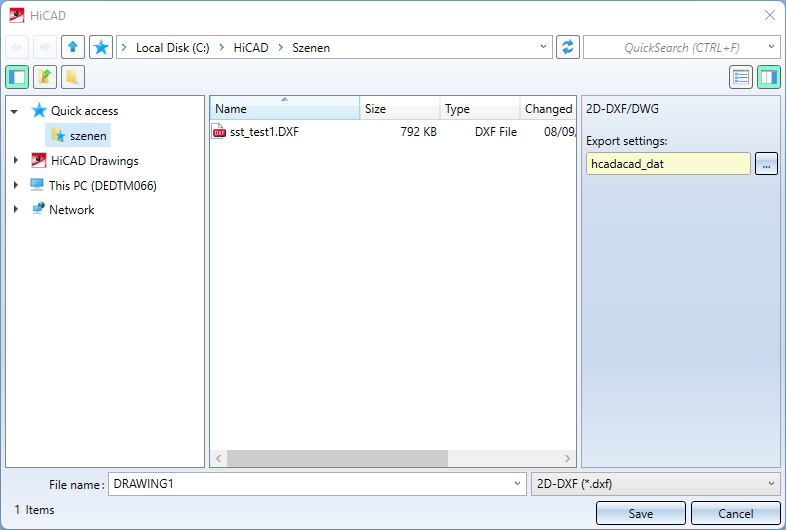786x530 pixels.
Task: Click the DXF File type cell
Action: pos(496,132)
